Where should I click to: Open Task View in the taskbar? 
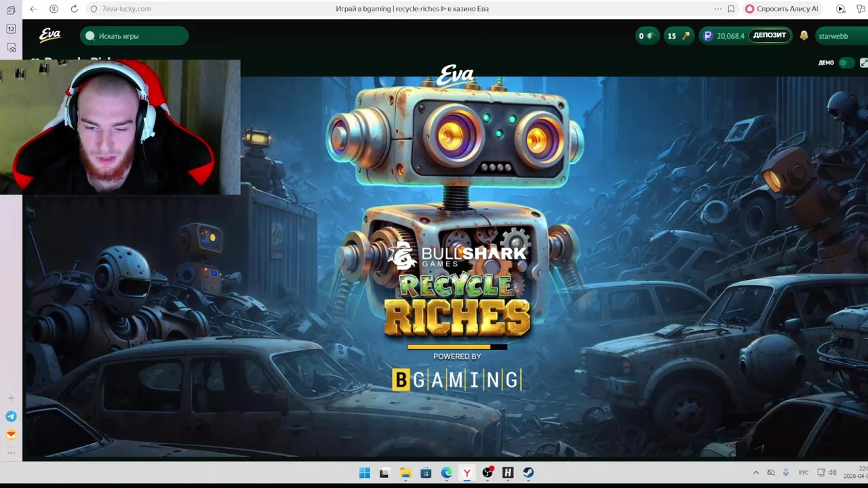click(384, 472)
